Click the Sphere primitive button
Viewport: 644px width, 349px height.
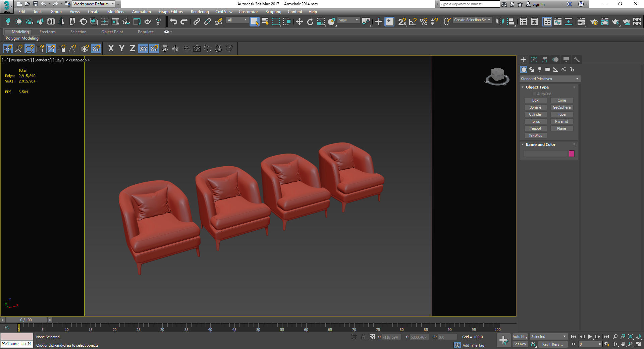pyautogui.click(x=536, y=107)
